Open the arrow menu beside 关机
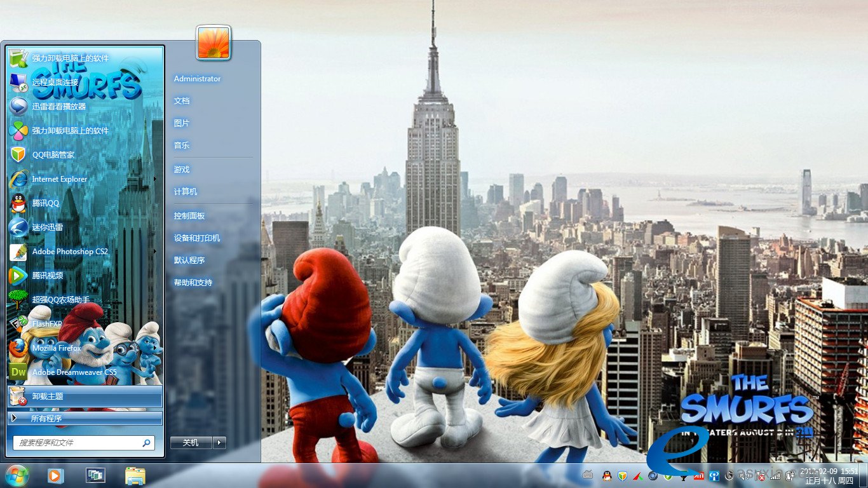 point(220,442)
